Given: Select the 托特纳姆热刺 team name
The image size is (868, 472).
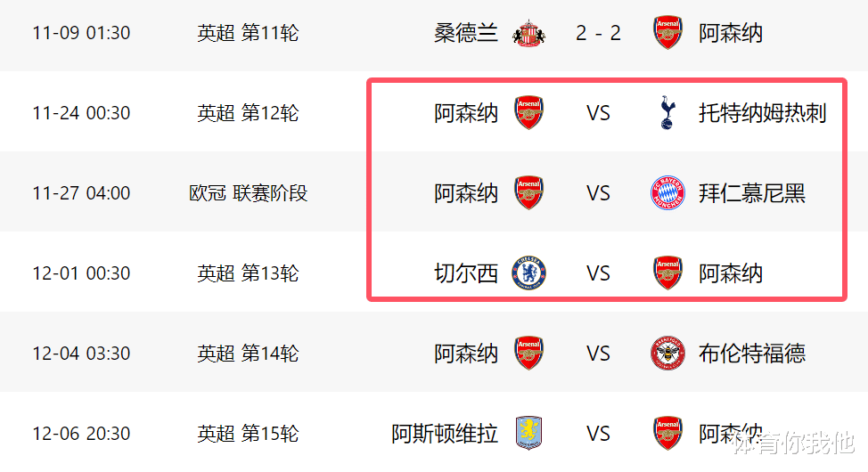Looking at the screenshot, I should pyautogui.click(x=763, y=113).
